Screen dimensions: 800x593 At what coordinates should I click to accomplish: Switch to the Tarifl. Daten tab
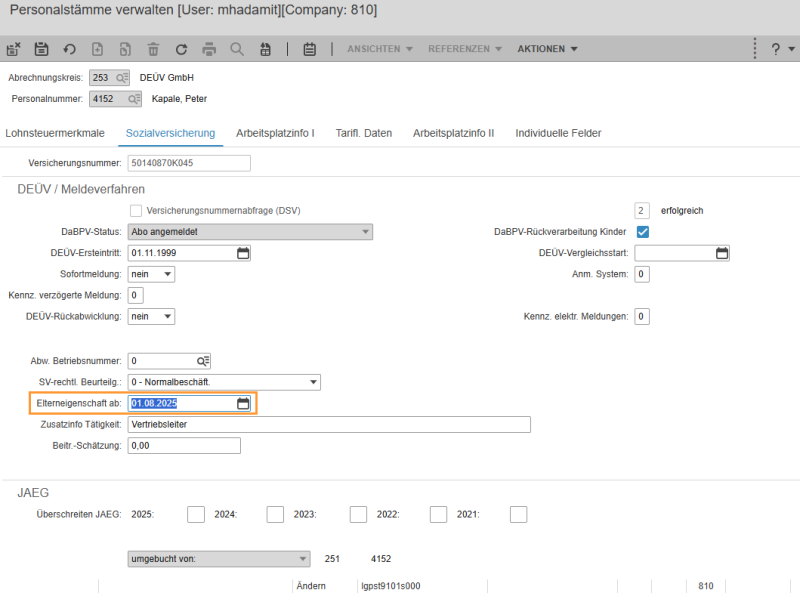[x=364, y=133]
